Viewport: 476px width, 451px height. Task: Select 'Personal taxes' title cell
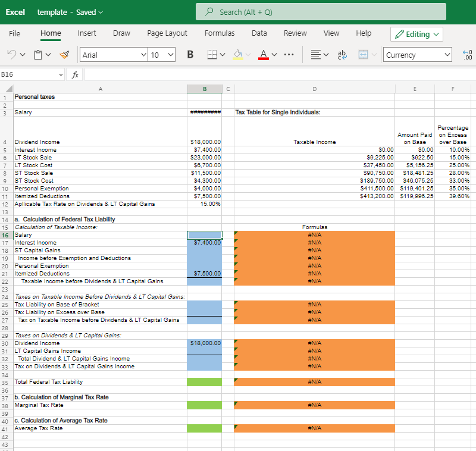[x=100, y=97]
